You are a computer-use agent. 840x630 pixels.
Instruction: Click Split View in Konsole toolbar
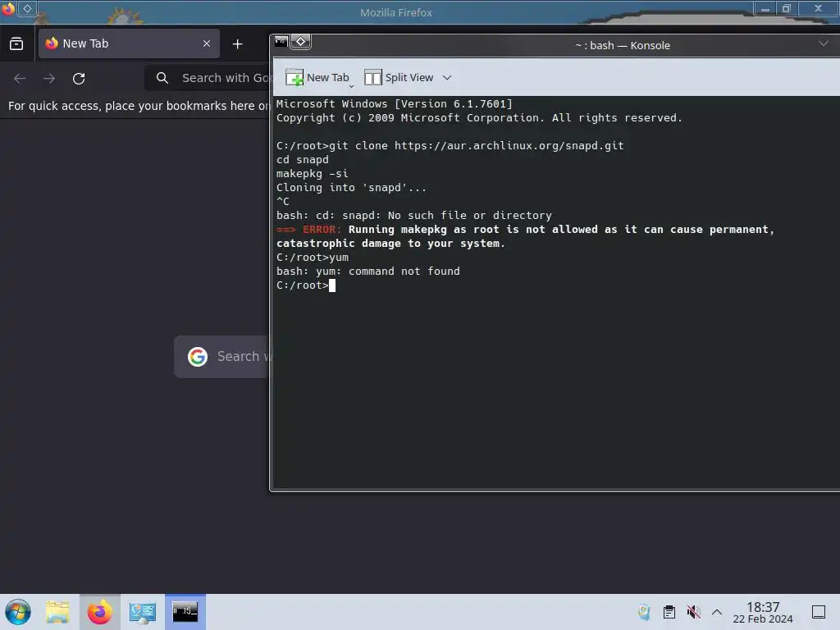click(x=399, y=78)
